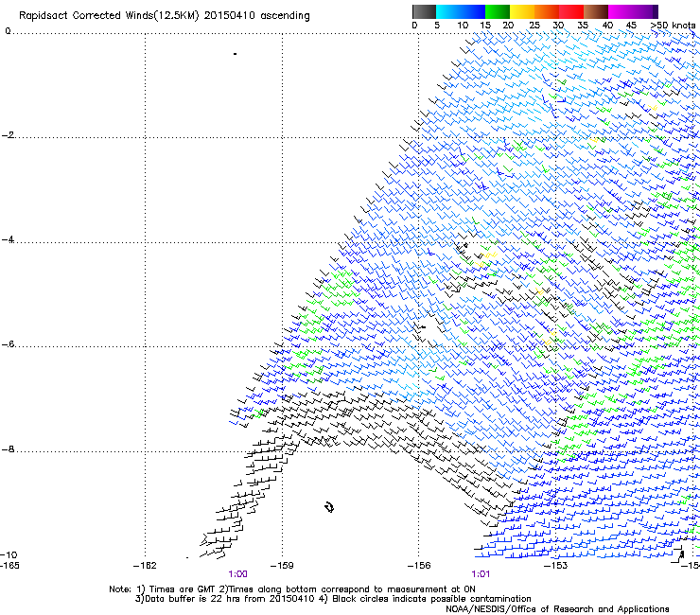The image size is (700, 615).
Task: Click the '-153' longitude axis label
Action: coord(555,566)
